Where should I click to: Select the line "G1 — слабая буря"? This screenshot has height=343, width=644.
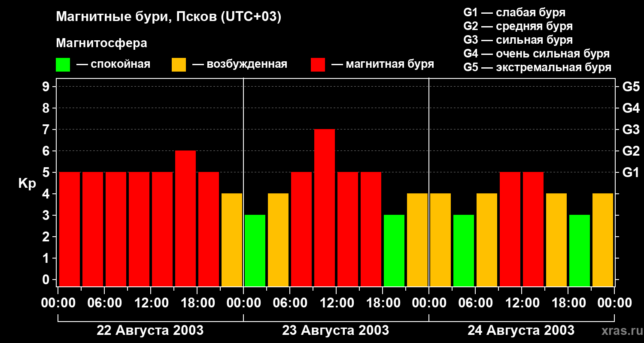click(514, 12)
